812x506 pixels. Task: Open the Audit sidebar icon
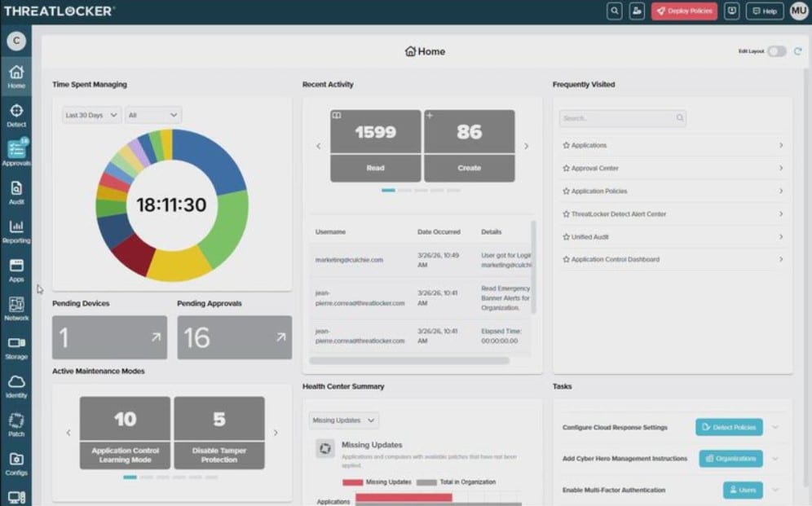point(16,192)
